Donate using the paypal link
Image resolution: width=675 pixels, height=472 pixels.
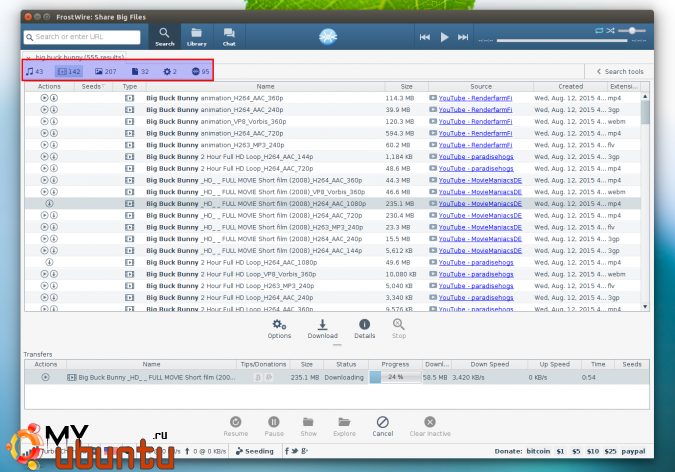pyautogui.click(x=633, y=451)
